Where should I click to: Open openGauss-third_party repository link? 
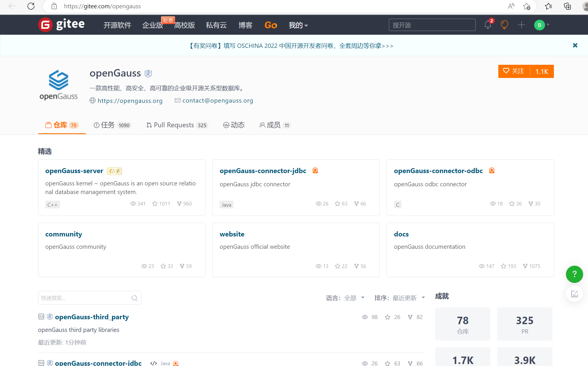(92, 317)
